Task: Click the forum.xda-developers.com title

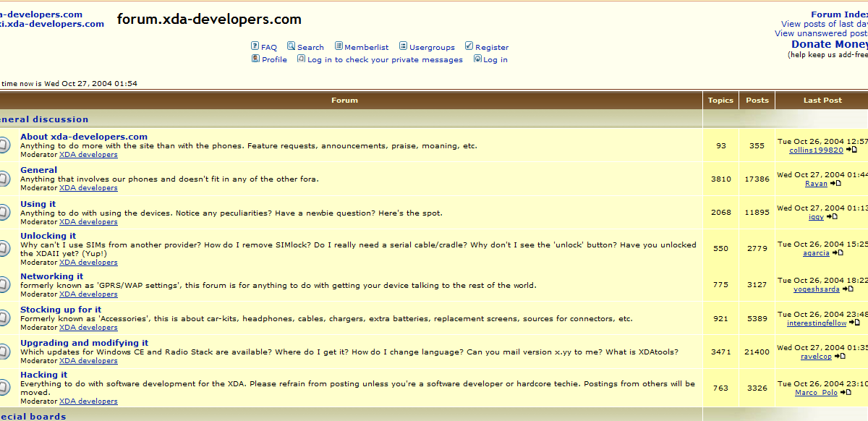Action: (209, 20)
